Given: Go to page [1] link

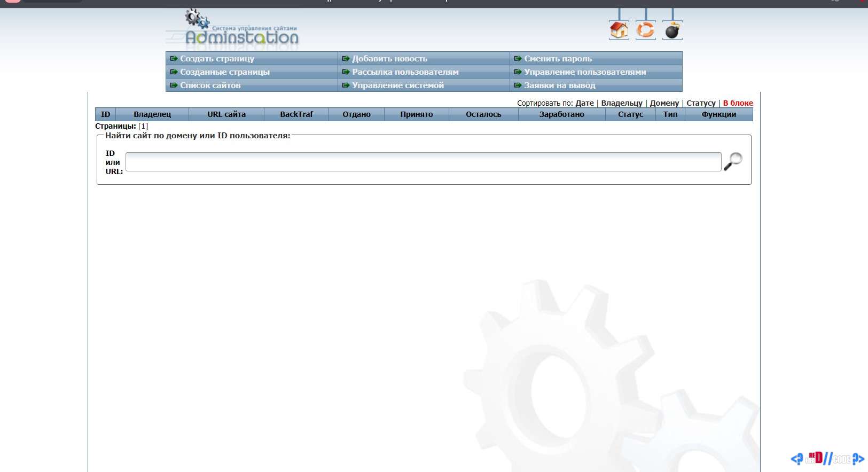Looking at the screenshot, I should coord(143,127).
